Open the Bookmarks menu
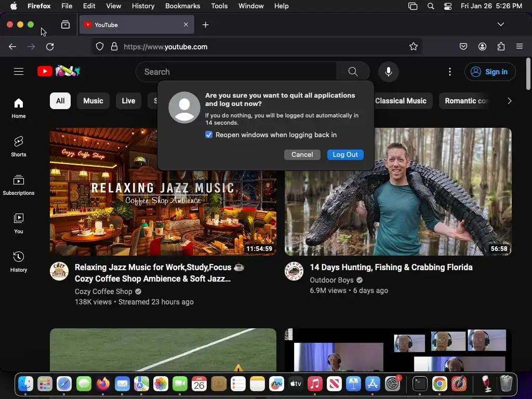This screenshot has width=532, height=399. (182, 6)
